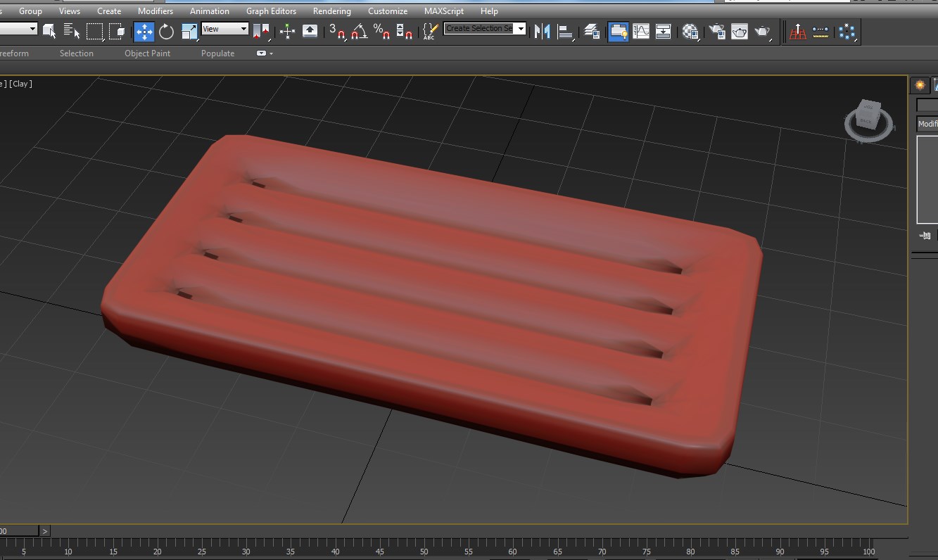Viewport: 938px width, 560px height.
Task: Click the Align tool icon
Action: tap(564, 32)
